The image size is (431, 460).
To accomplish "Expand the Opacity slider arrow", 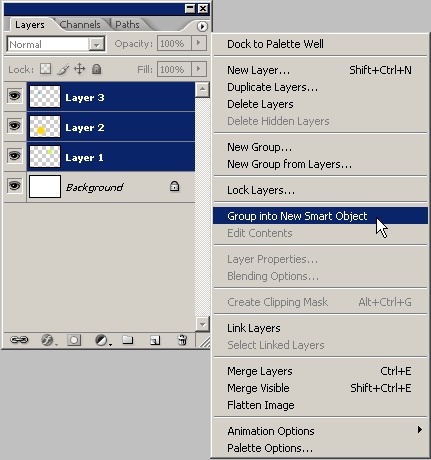I will pyautogui.click(x=199, y=43).
